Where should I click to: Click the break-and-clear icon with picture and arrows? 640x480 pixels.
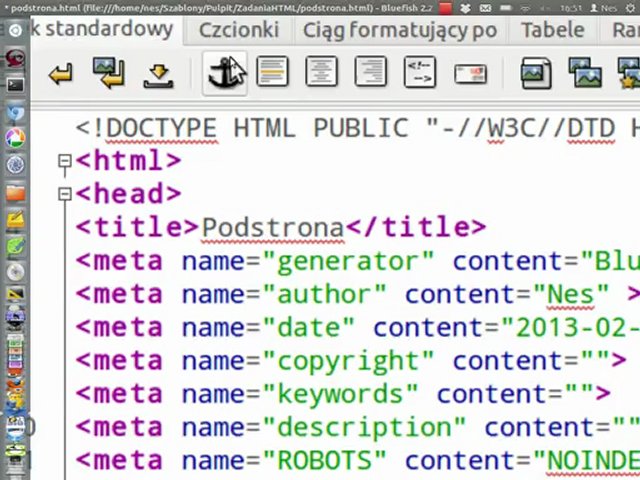[109, 73]
